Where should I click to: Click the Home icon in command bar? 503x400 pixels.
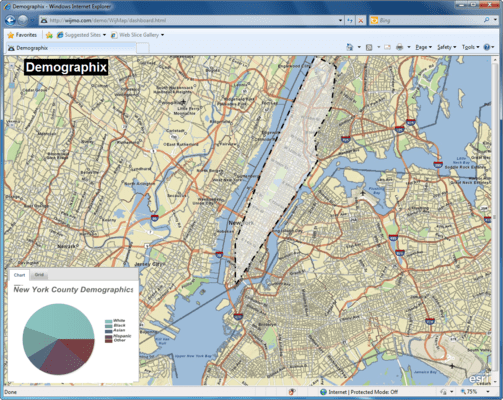[350, 47]
